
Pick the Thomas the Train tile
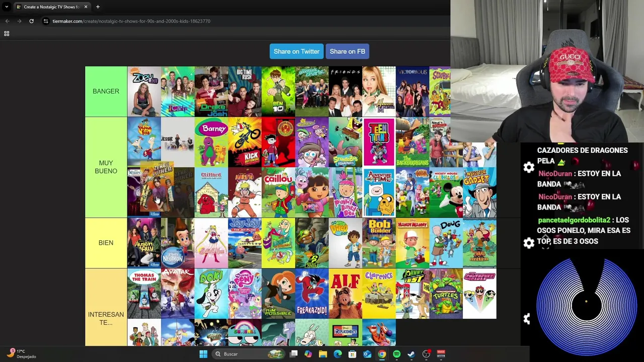click(144, 294)
